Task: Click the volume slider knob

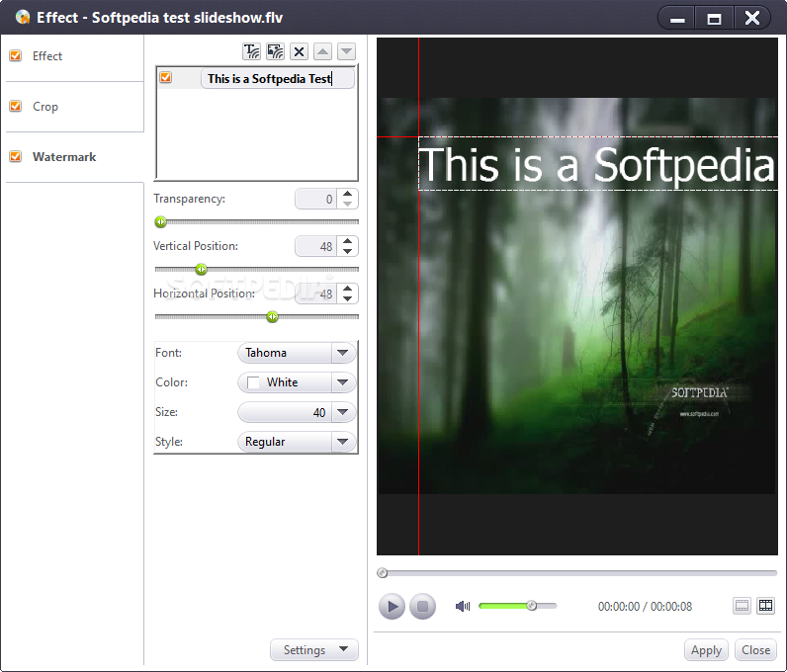Action: [532, 606]
